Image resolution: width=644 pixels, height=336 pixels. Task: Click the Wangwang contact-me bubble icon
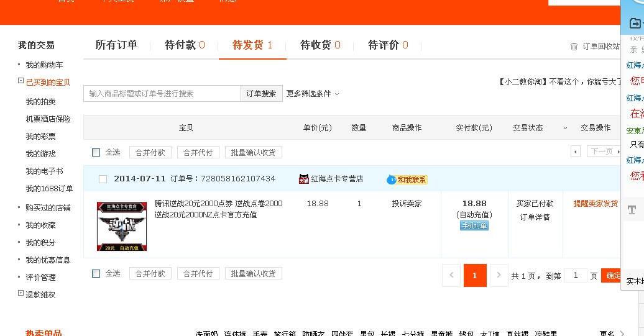[x=392, y=179]
